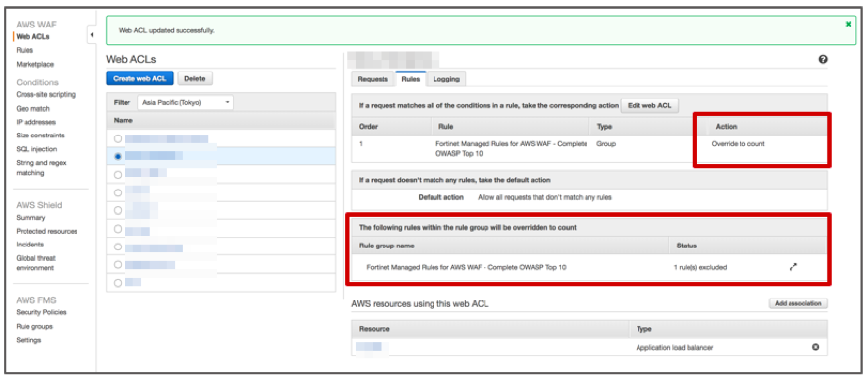The image size is (868, 382).
Task: Go to AWS Shield Protected resources
Action: [46, 231]
